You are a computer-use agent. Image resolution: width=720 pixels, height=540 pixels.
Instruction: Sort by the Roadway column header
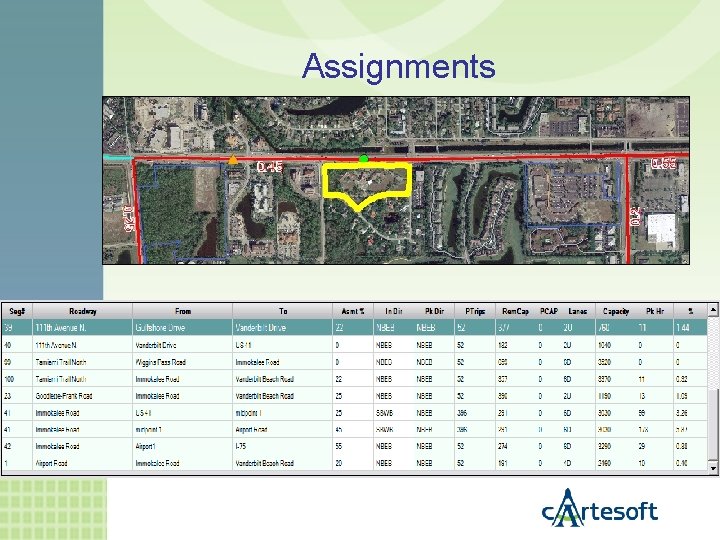point(83,311)
